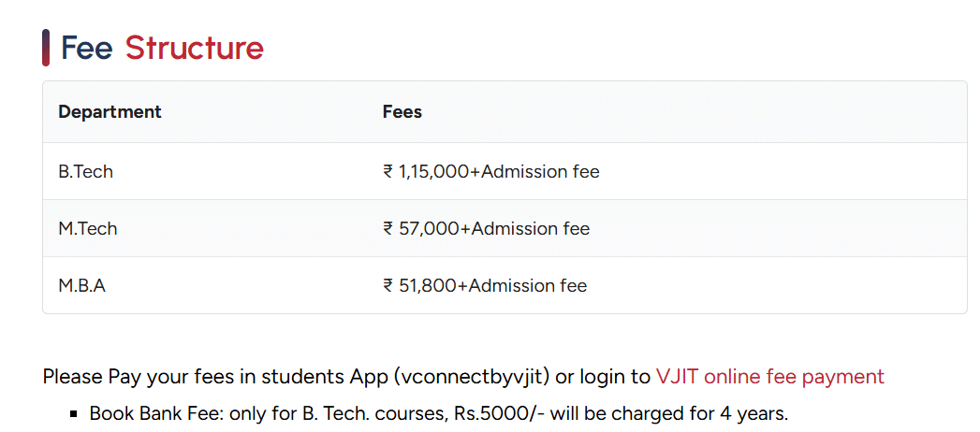980x432 pixels.
Task: Click the 1,15,000+Admission fee amount
Action: coord(499,172)
